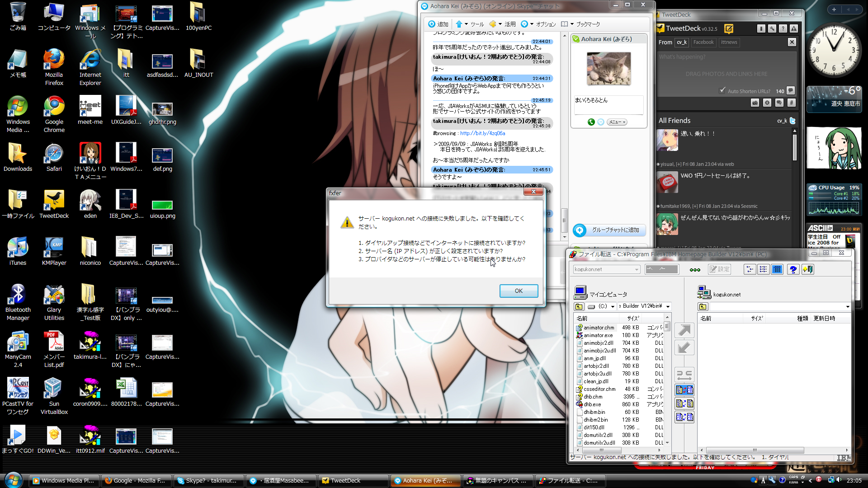Go up one folder in local file pane
This screenshot has width=868, height=488.
tap(579, 306)
